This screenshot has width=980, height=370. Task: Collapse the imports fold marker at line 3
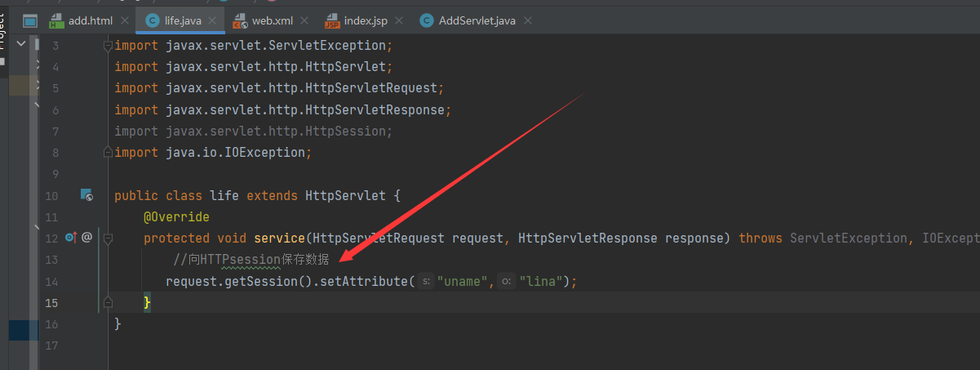point(108,46)
